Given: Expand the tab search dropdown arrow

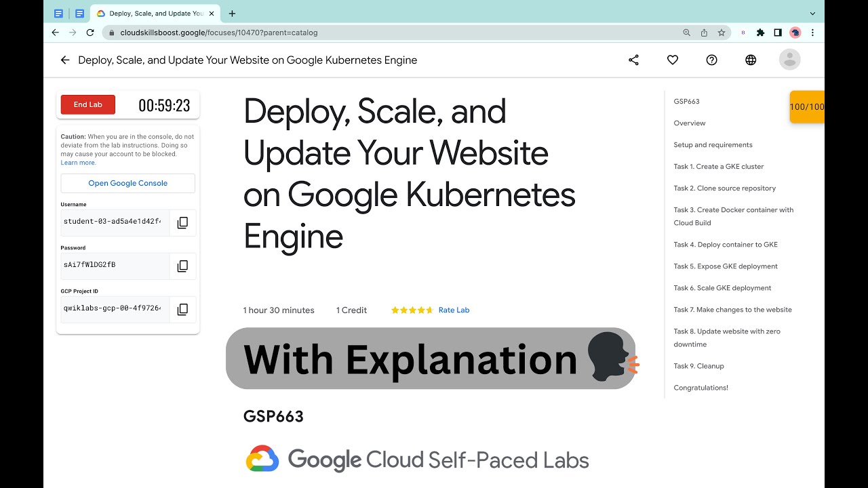Looking at the screenshot, I should pos(812,14).
